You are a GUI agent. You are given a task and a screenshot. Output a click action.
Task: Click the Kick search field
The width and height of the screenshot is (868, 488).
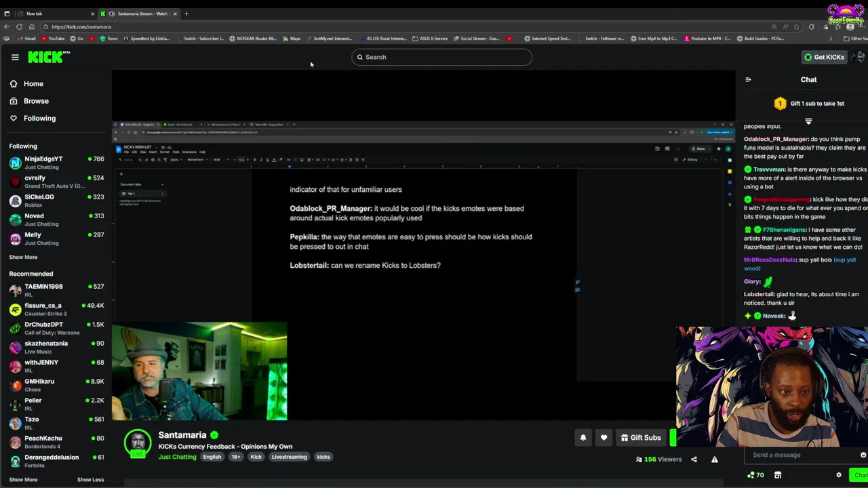[x=441, y=57]
